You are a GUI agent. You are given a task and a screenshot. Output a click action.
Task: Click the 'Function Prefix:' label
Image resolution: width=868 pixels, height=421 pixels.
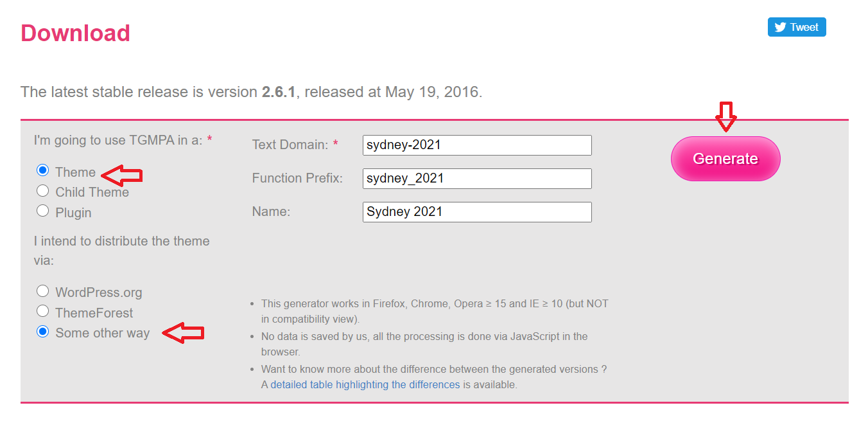[x=297, y=178]
